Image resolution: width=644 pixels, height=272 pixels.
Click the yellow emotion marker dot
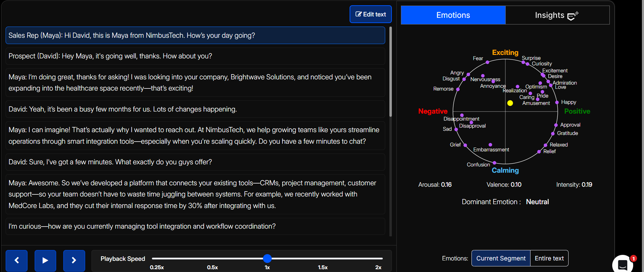click(x=510, y=103)
